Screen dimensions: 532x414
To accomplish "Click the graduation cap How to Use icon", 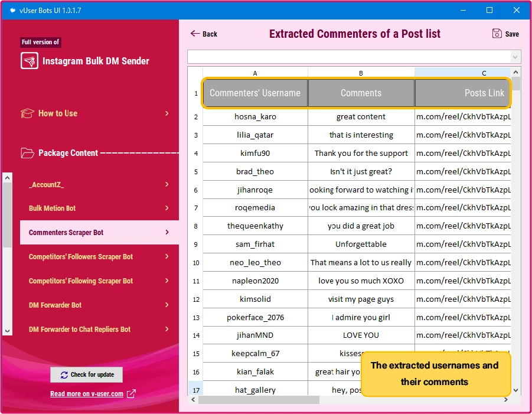I will pos(27,113).
